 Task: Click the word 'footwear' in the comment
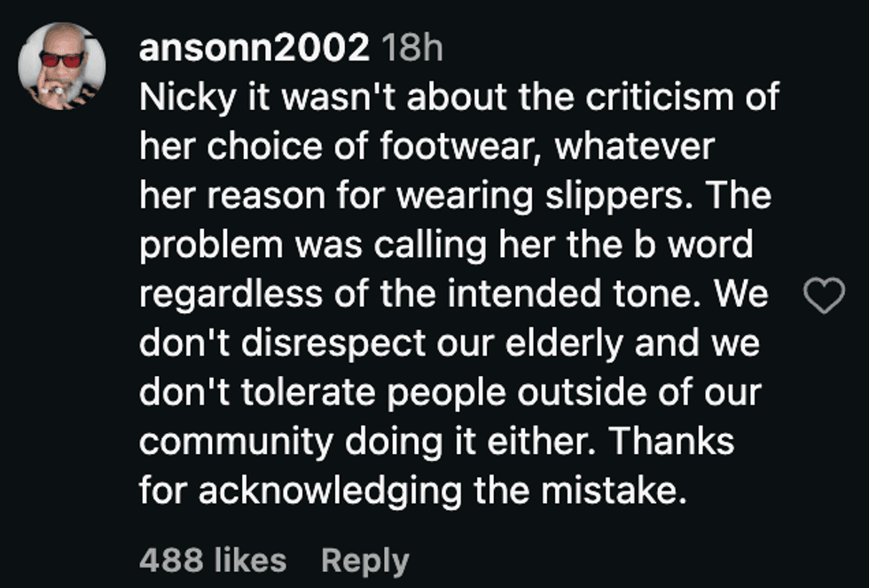point(460,146)
